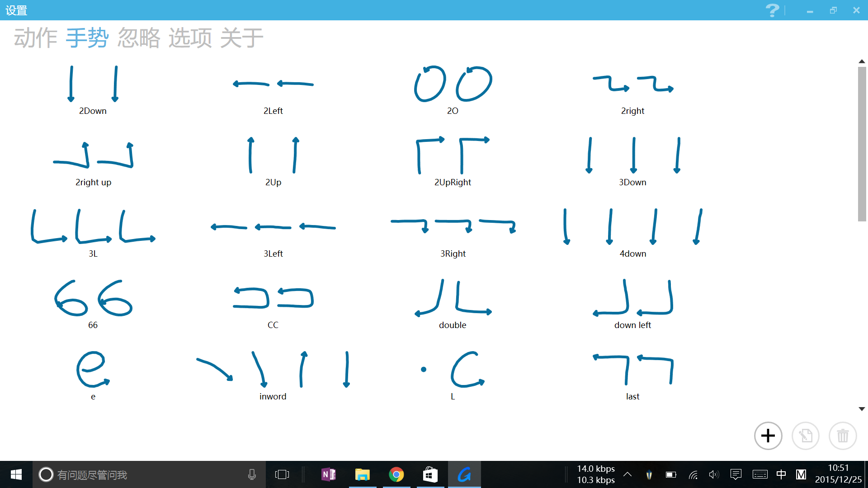Open the 关于 tab
Screen dimensions: 868x488
(242, 38)
